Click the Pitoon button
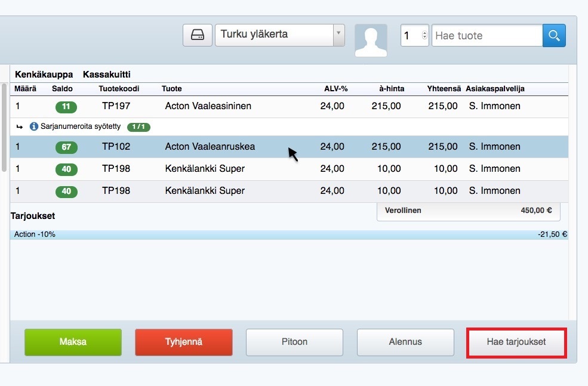588x386 pixels. (294, 342)
